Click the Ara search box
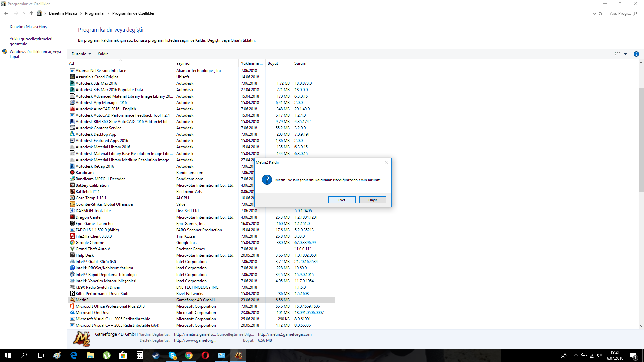The height and width of the screenshot is (362, 644). click(623, 13)
